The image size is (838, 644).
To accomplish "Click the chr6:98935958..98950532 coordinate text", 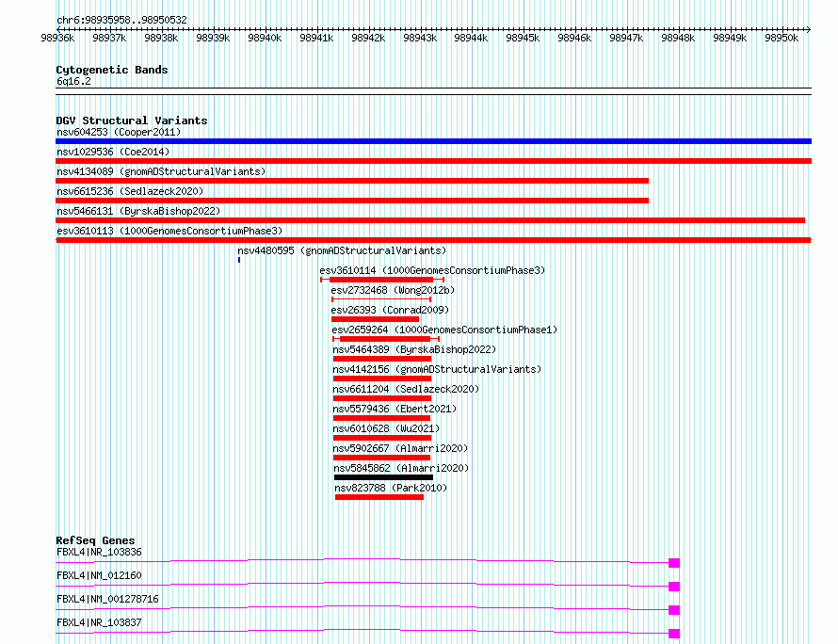I will coord(121,21).
